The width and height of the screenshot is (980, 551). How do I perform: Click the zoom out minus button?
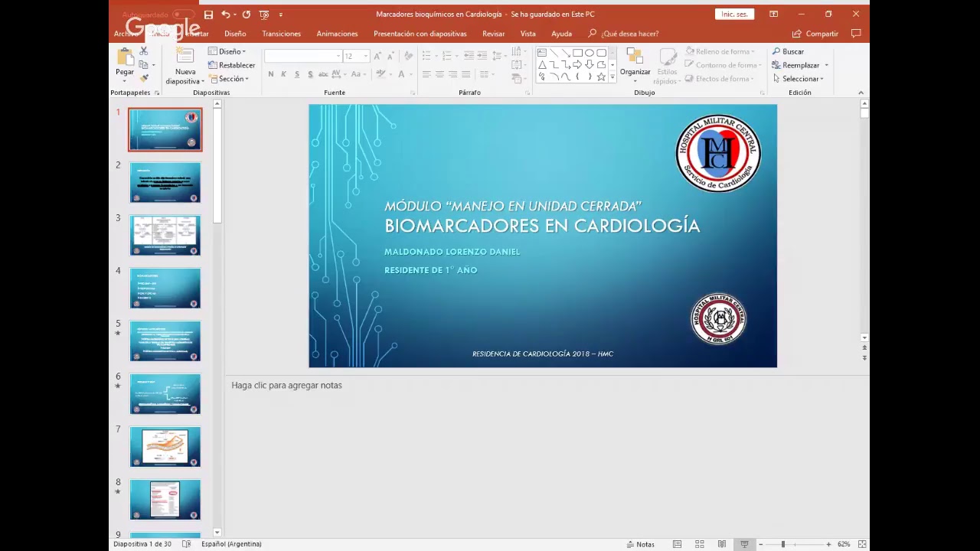760,544
